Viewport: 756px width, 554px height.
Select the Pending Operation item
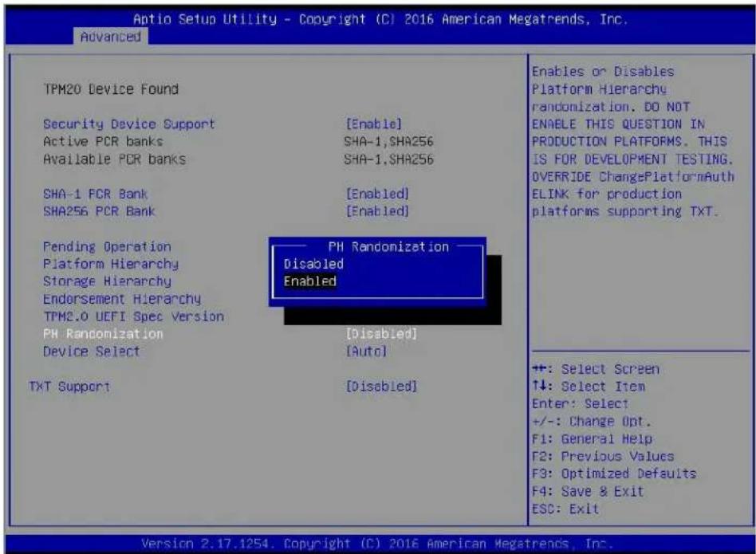click(x=107, y=246)
